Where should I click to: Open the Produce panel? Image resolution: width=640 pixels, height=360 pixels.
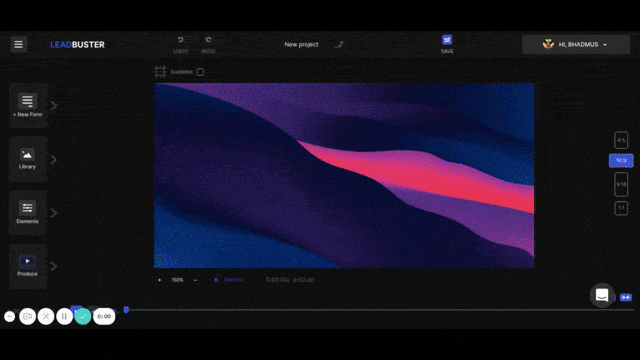click(x=27, y=266)
